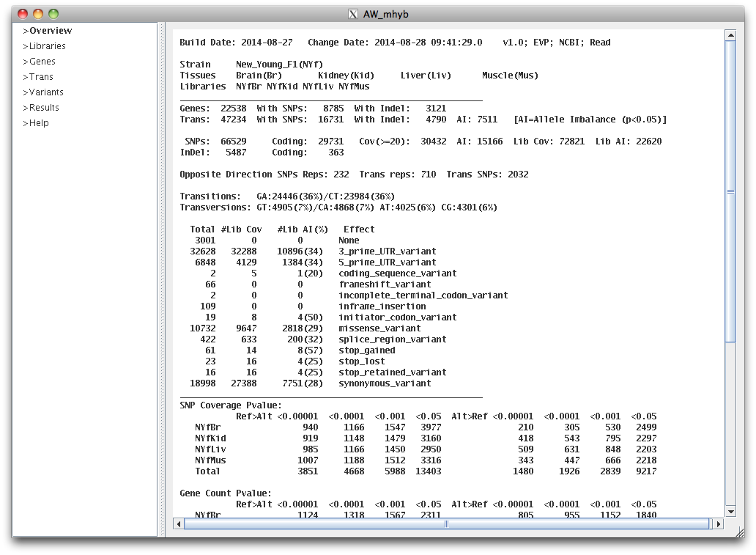Click the frameshift_variant effect label
The height and width of the screenshot is (555, 756).
(385, 284)
